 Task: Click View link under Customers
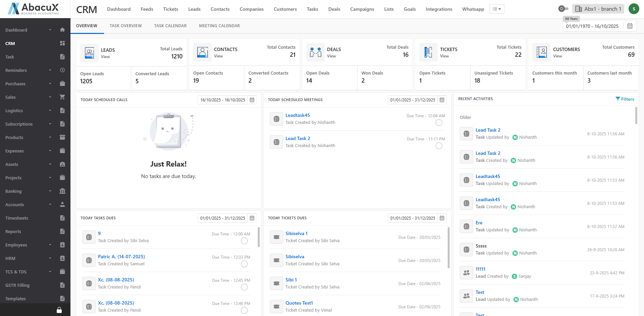click(x=557, y=56)
